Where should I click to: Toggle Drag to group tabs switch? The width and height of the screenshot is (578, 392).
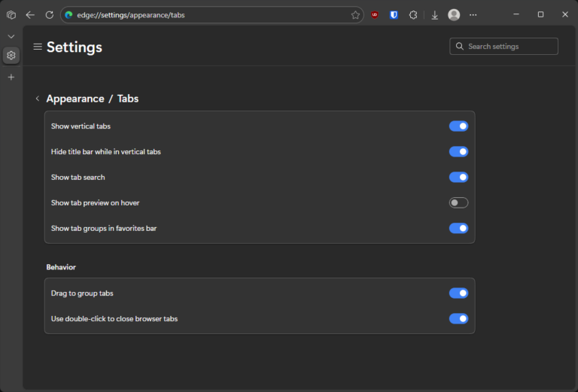pyautogui.click(x=458, y=293)
